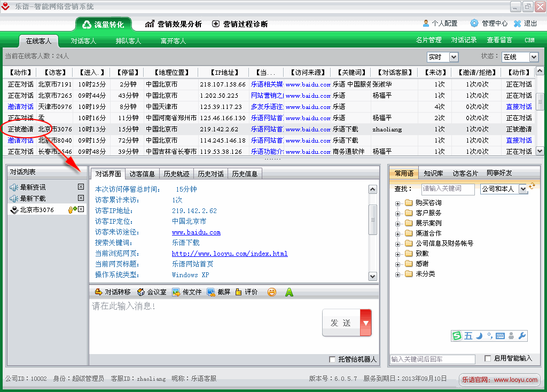Click the visitor icon beside 北京市3076 in 对话列表
The height and width of the screenshot is (392, 547).
pyautogui.click(x=14, y=210)
